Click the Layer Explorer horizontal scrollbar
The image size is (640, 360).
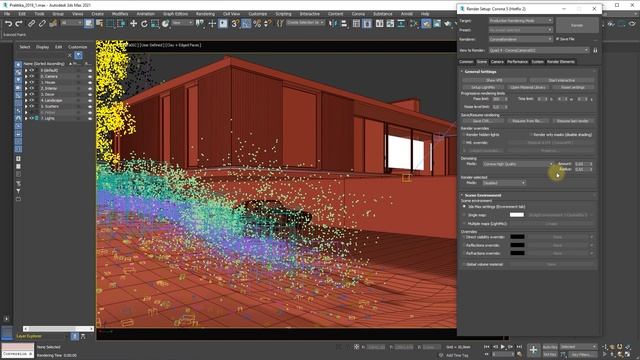point(58,329)
